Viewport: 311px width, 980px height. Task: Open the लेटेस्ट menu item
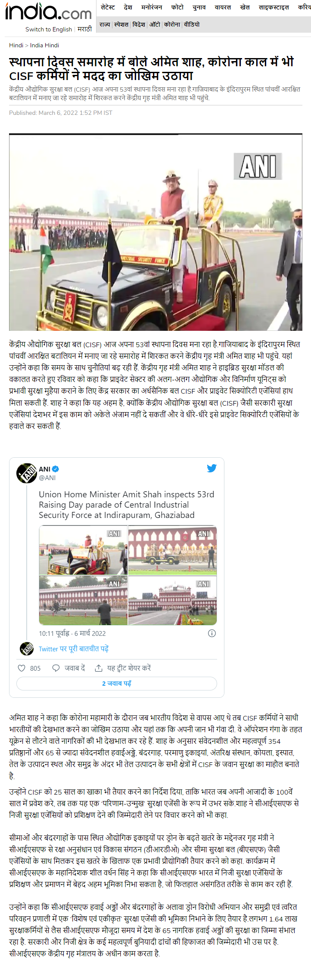pyautogui.click(x=108, y=7)
